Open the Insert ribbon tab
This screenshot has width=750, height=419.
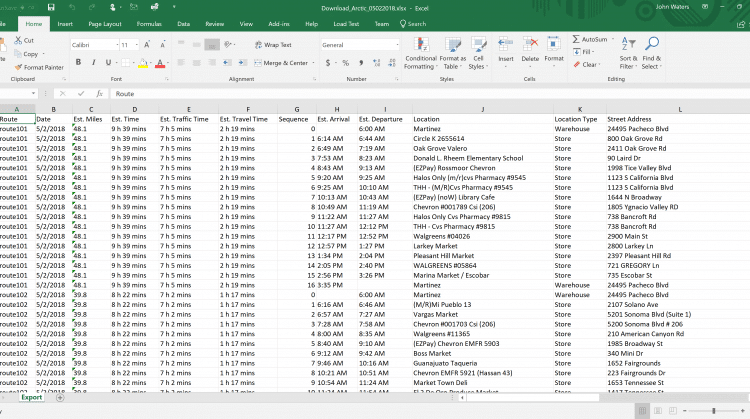[x=65, y=24]
